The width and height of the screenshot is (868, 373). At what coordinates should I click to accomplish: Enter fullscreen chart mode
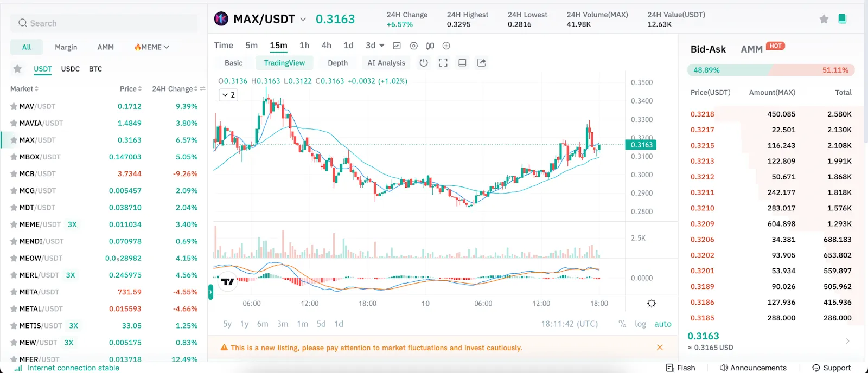tap(443, 63)
